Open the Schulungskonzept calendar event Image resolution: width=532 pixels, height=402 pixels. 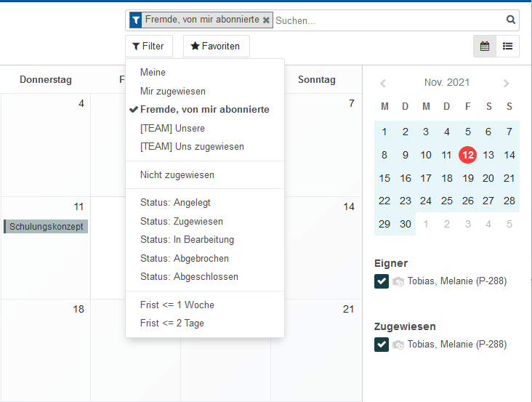pyautogui.click(x=46, y=227)
